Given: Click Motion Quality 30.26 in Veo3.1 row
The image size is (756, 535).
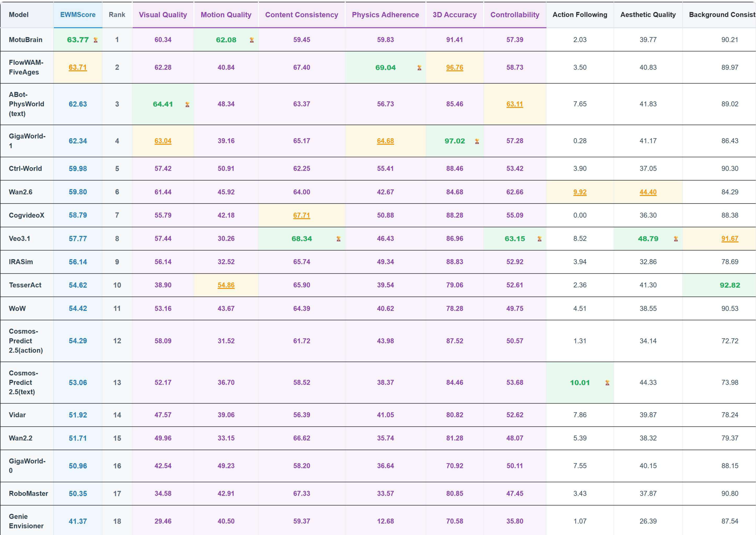Looking at the screenshot, I should pos(226,239).
